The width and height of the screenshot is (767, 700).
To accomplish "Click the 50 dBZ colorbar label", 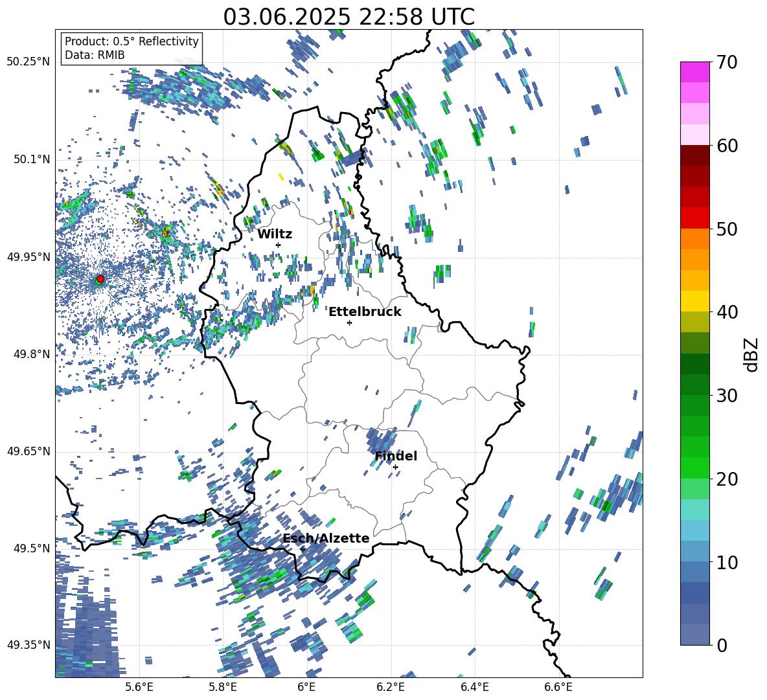I will [727, 229].
